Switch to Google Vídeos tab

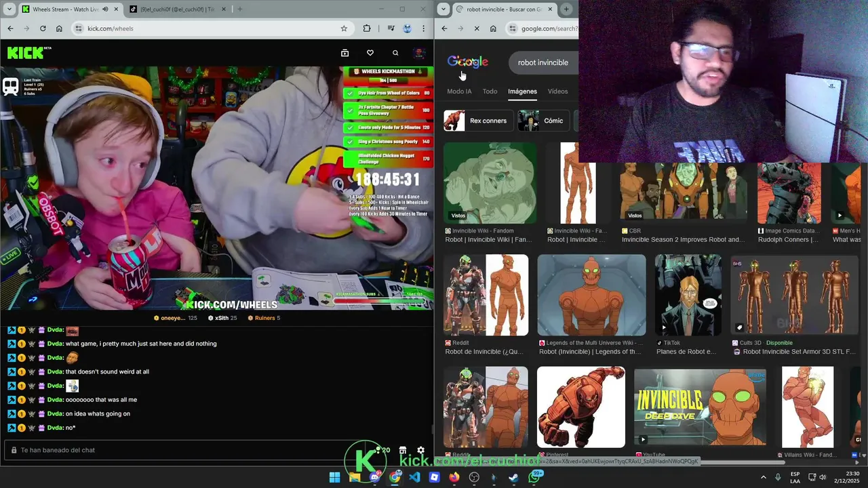557,91
